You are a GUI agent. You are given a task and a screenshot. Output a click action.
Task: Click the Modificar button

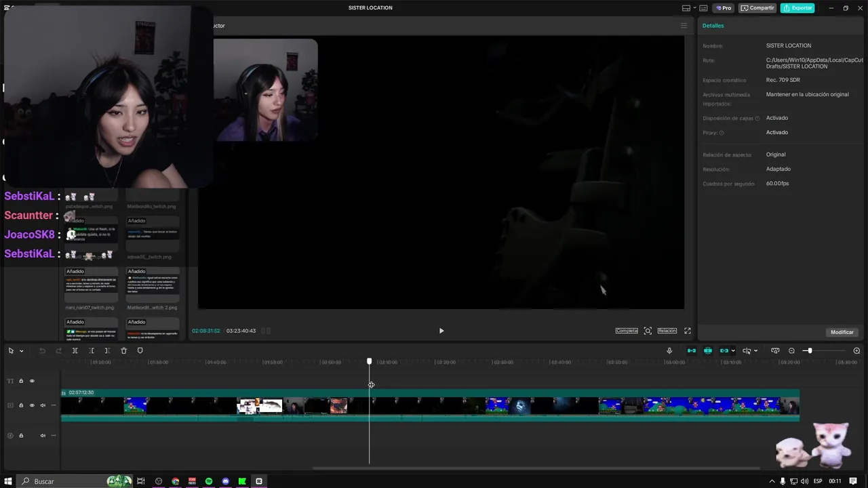tap(842, 332)
